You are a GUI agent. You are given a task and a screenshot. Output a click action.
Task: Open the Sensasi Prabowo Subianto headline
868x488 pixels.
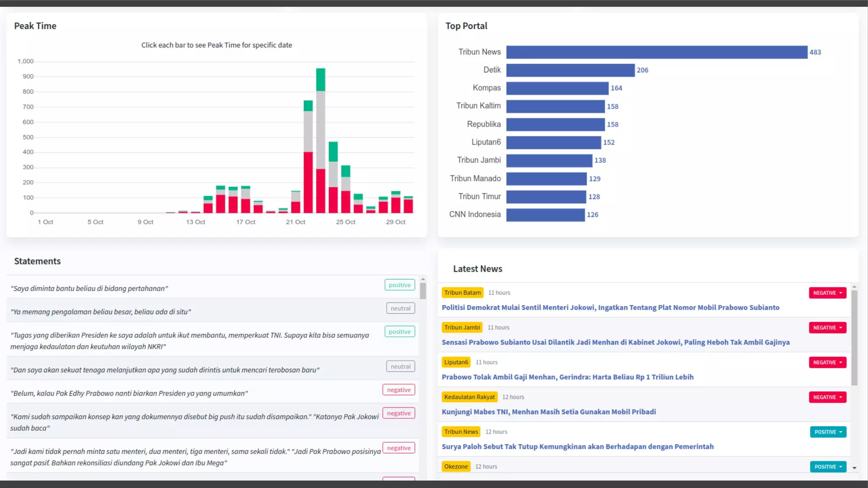click(615, 342)
